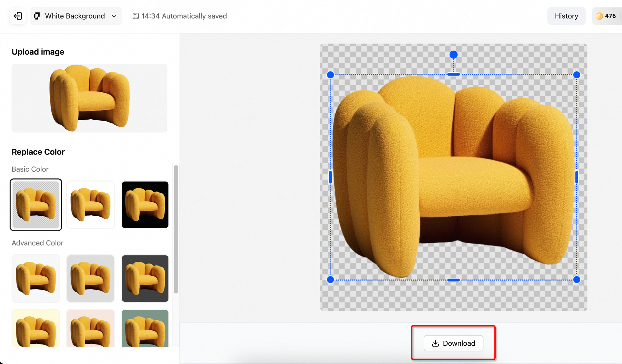The image size is (622, 364).
Task: Select the transparent background basic color
Action: (36, 205)
